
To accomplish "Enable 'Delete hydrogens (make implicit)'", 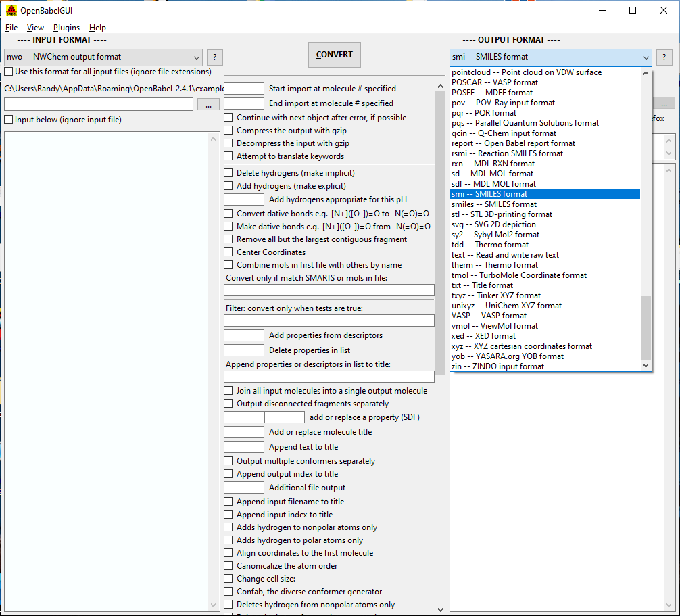I will tap(228, 173).
